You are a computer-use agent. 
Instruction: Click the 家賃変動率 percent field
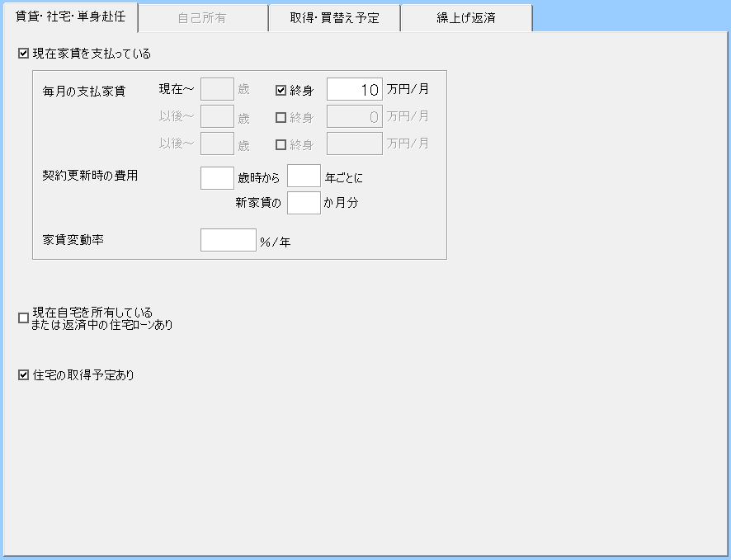point(229,240)
